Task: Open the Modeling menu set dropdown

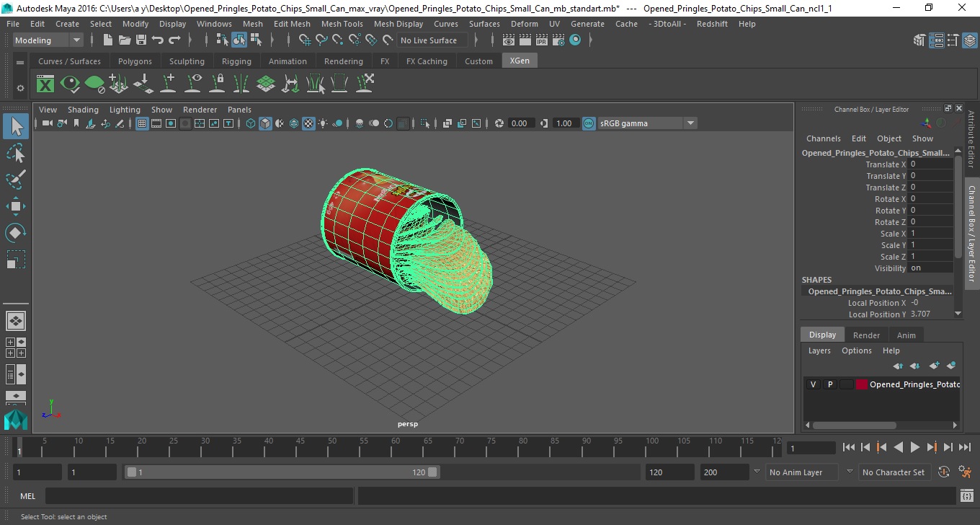Action: pos(48,40)
